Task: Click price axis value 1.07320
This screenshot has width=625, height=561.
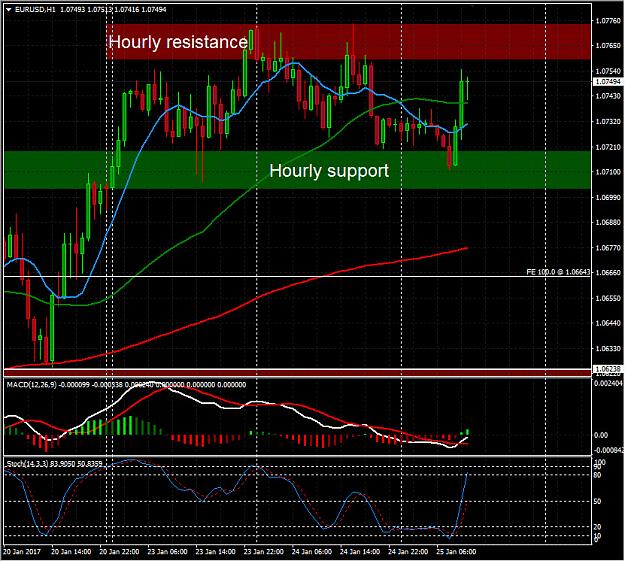Action: pos(608,122)
